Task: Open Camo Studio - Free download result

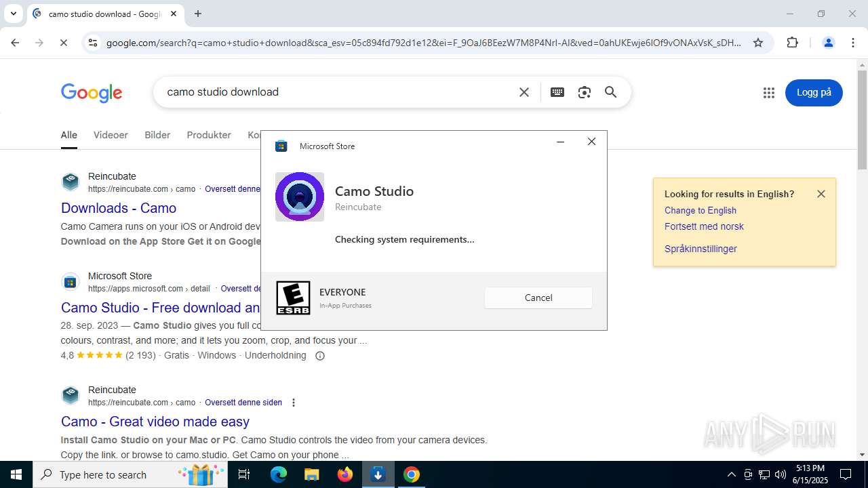Action: click(161, 308)
